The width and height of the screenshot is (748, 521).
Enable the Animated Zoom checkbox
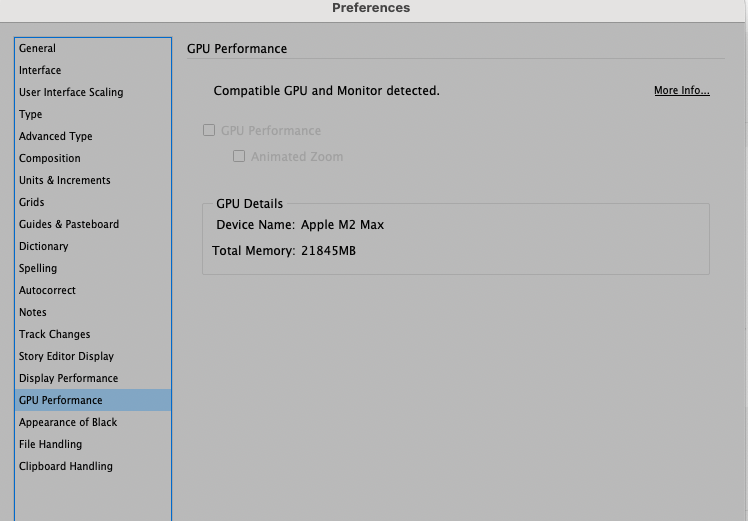click(239, 156)
